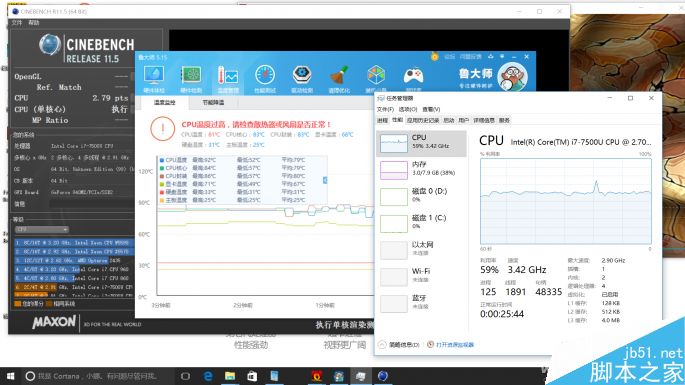Open the File menu in Cinebench
The height and width of the screenshot is (385, 685).
click(17, 23)
